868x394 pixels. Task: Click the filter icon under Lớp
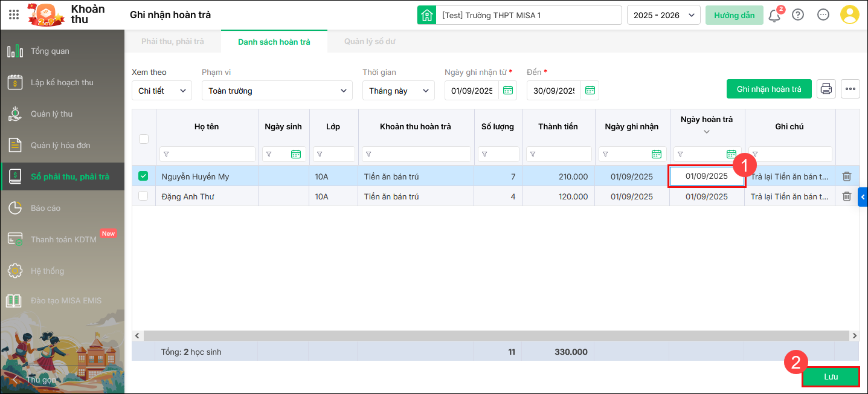pyautogui.click(x=320, y=154)
